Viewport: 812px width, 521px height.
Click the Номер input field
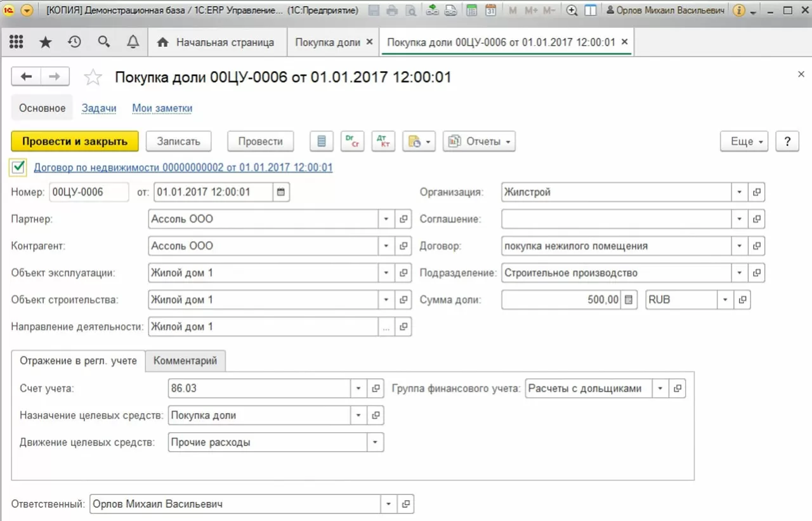point(89,192)
